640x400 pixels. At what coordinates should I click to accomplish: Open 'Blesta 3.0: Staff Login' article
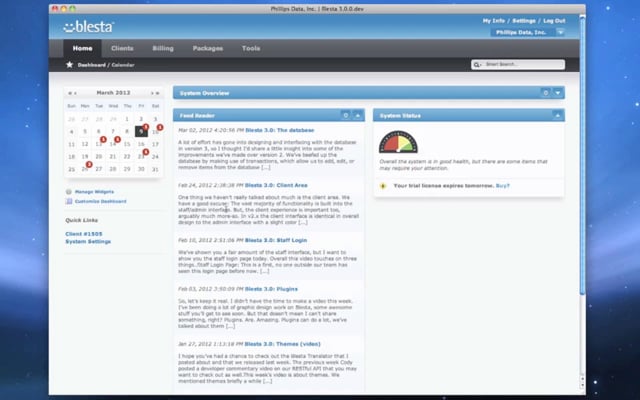[x=276, y=240]
